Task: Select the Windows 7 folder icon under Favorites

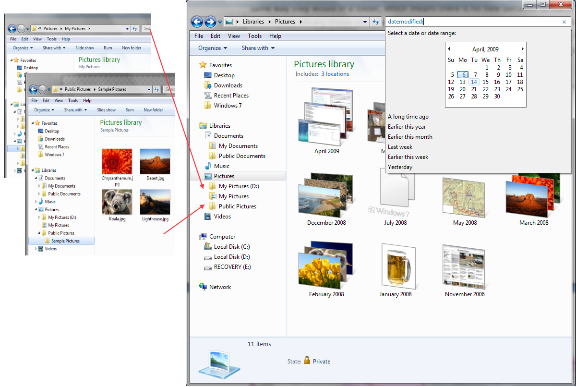Action: point(208,105)
